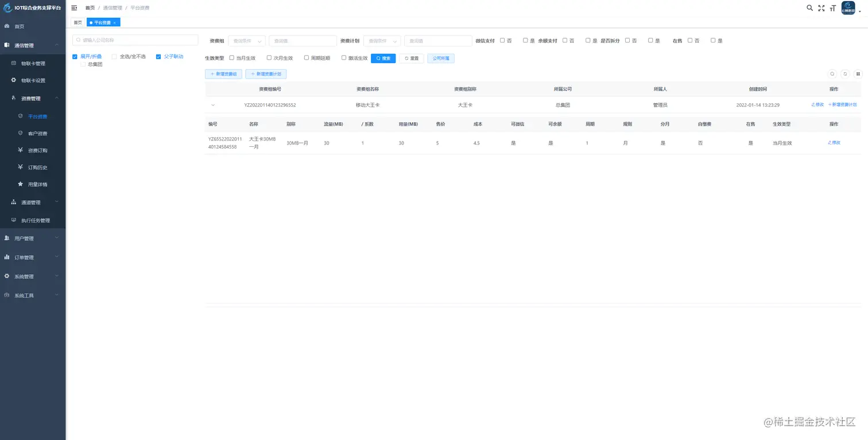Click the 新增资费组 button
868x440 pixels.
pyautogui.click(x=223, y=74)
